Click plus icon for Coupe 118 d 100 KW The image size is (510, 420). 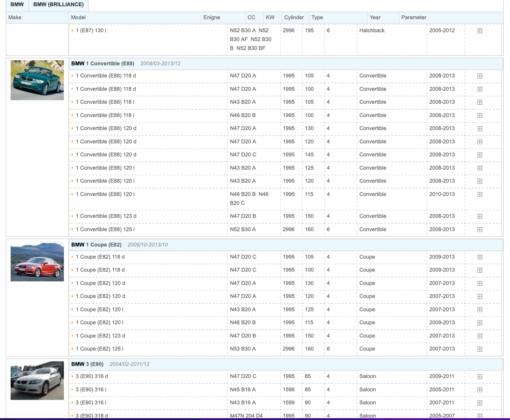tap(480, 270)
